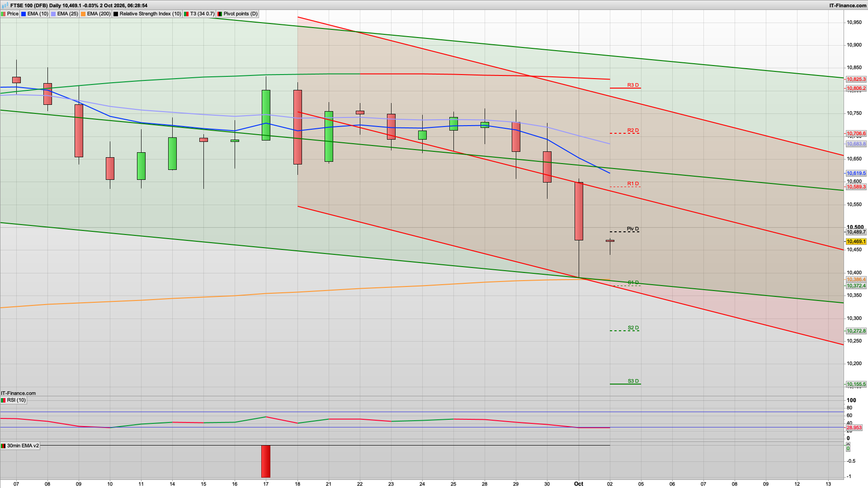This screenshot has width=868, height=488.
Task: Open the T3 (34 0.7) indicator label
Action: [x=202, y=14]
